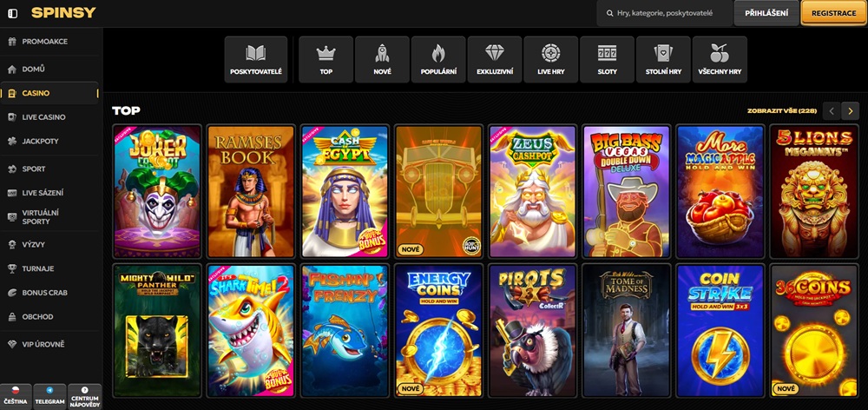868x410 pixels.
Task: Select the LIVE HRY roulette category
Action: tap(551, 59)
